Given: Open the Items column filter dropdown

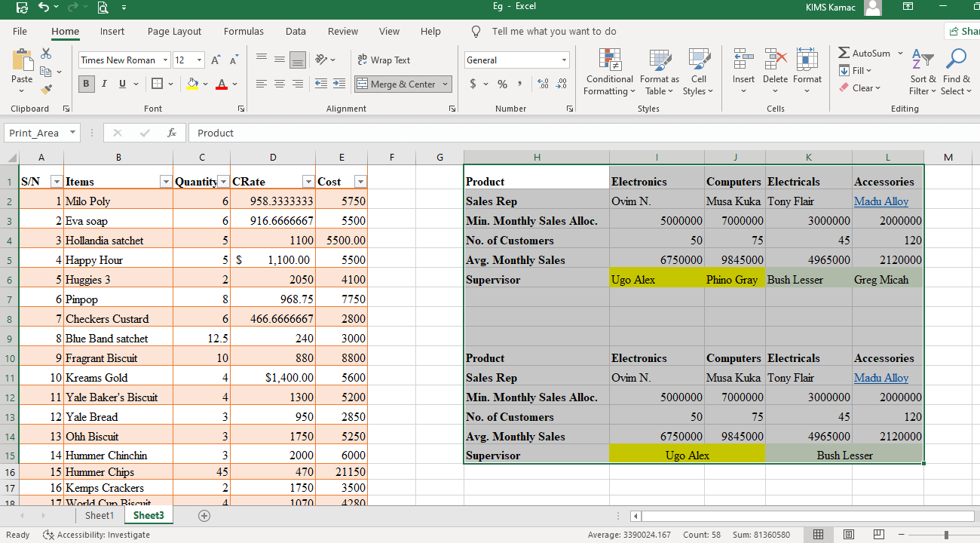Looking at the screenshot, I should click(x=166, y=182).
